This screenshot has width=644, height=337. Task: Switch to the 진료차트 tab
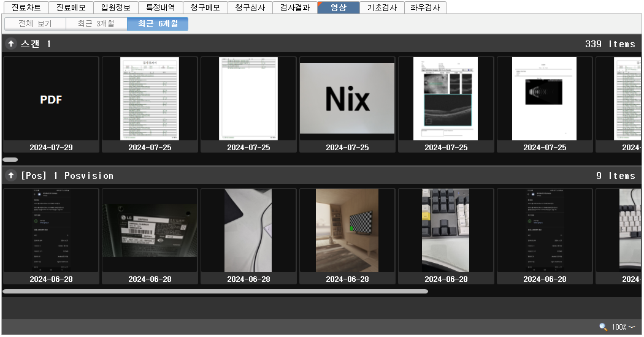(x=26, y=8)
